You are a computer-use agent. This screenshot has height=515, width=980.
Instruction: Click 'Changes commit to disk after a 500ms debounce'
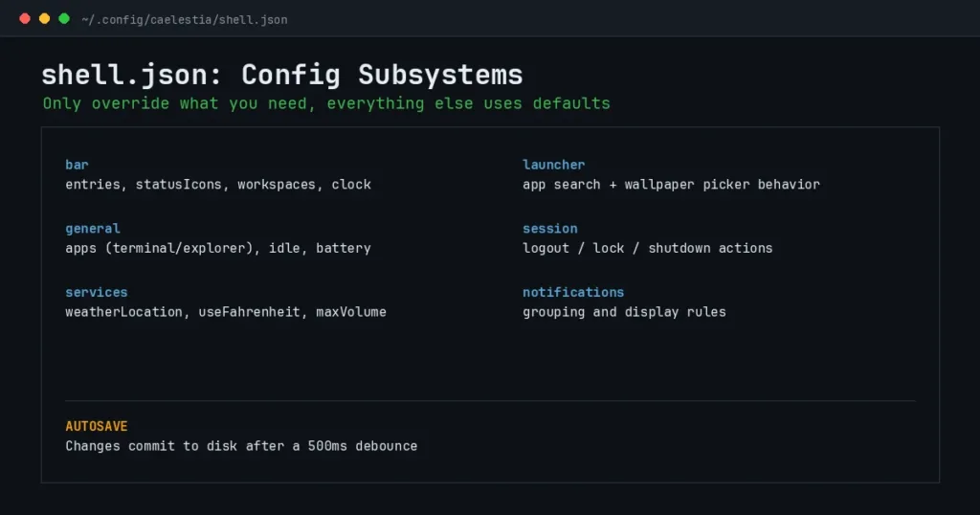pos(241,446)
